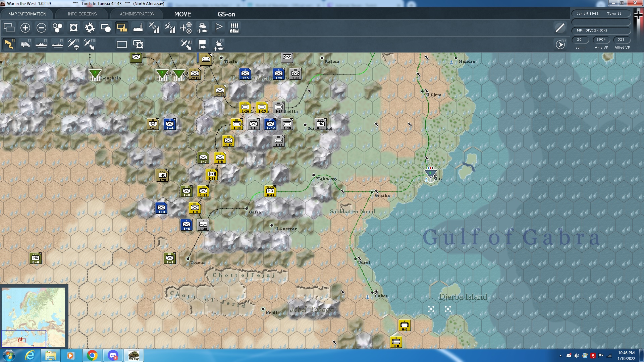Click the Europe minimap thumbnail

click(34, 317)
